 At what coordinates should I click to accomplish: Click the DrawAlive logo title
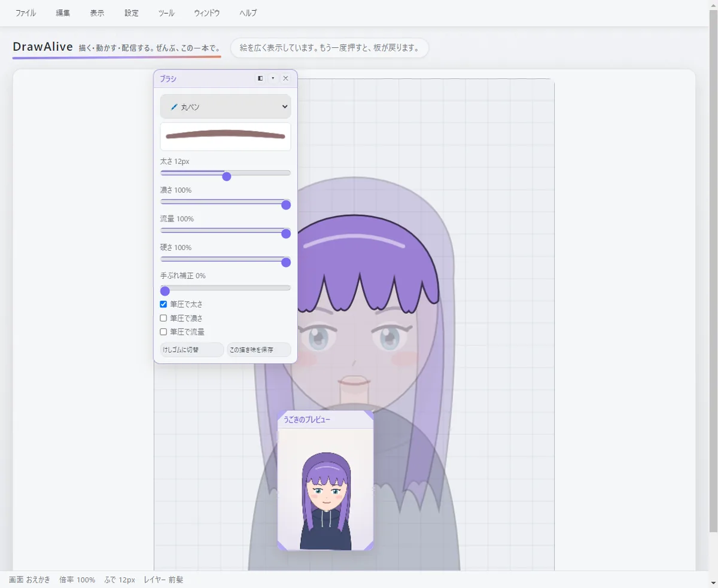(42, 47)
